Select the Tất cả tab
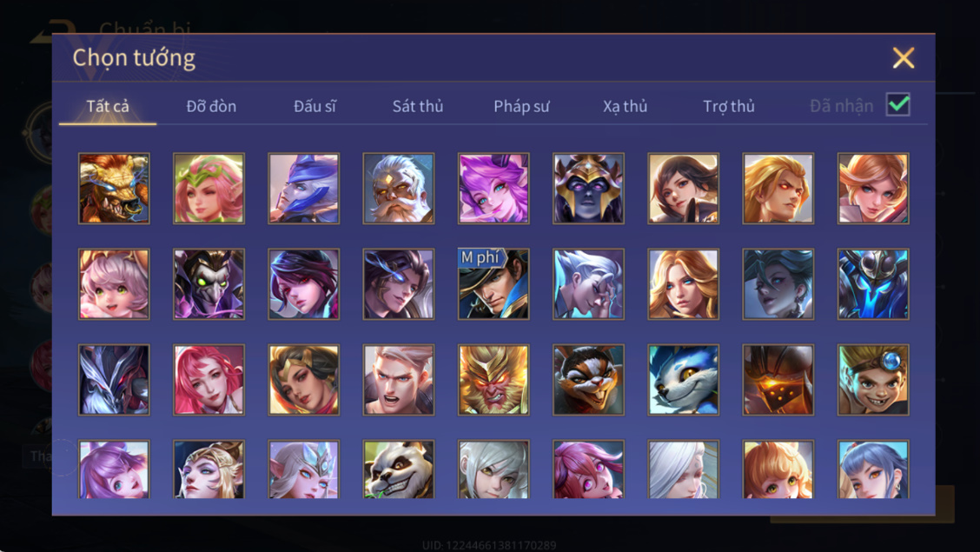This screenshot has width=980, height=552. pyautogui.click(x=108, y=106)
